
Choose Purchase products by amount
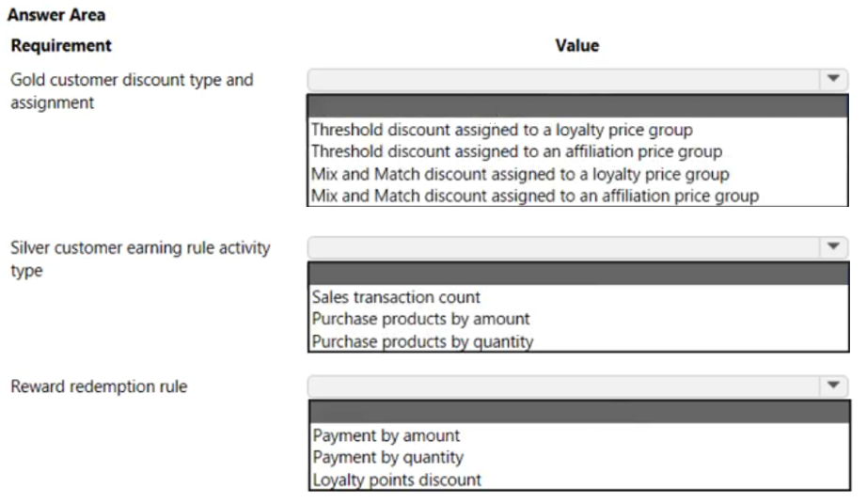420,319
